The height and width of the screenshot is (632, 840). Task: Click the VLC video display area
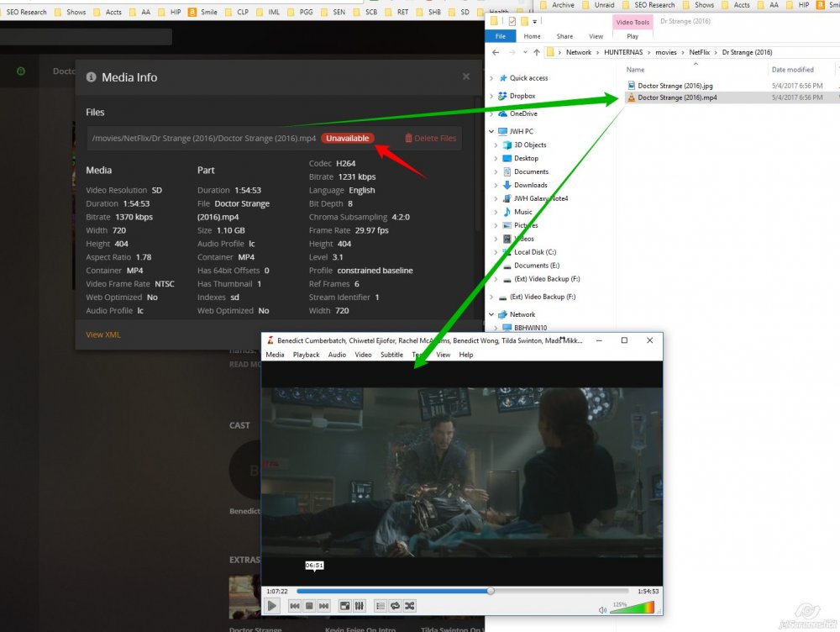[462, 471]
